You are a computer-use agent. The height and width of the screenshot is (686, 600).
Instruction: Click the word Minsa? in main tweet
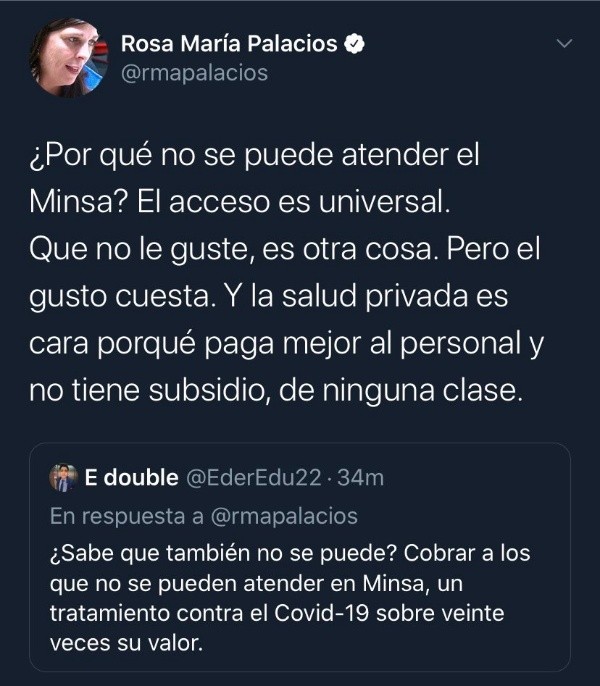[79, 202]
